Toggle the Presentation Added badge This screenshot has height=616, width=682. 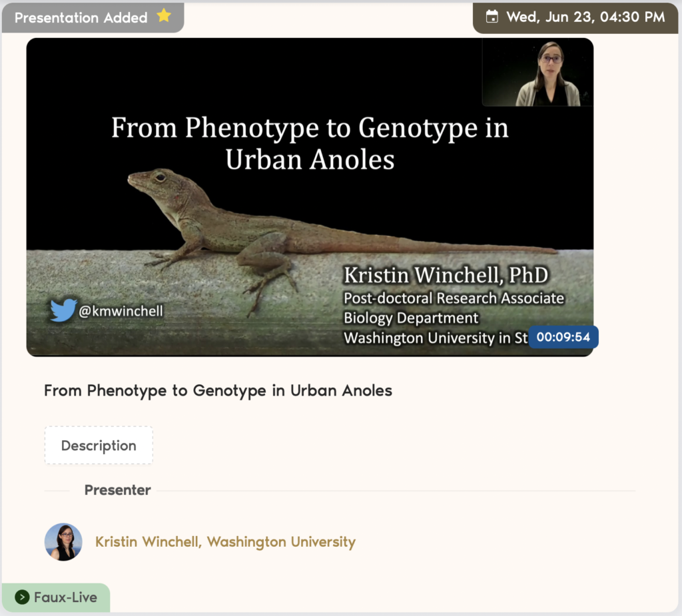(81, 18)
